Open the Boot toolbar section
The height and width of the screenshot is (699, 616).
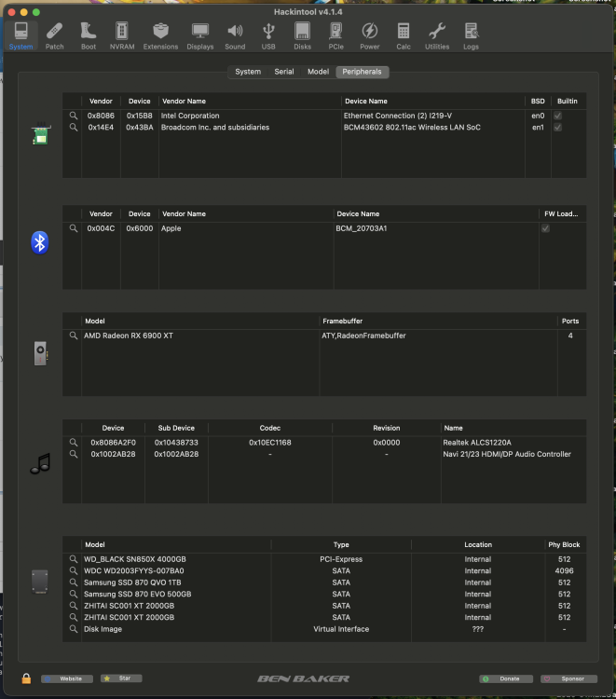[89, 36]
